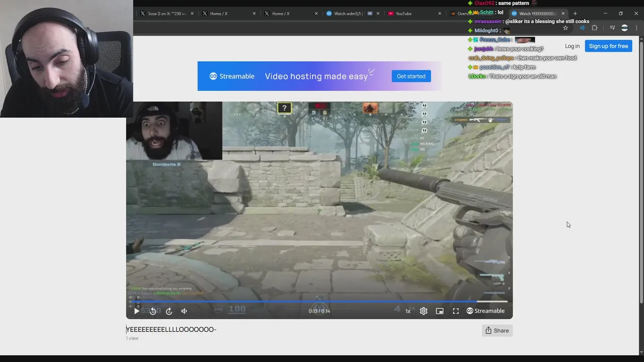This screenshot has height=362, width=644.
Task: Close the Sosa on X tab
Action: click(192, 14)
